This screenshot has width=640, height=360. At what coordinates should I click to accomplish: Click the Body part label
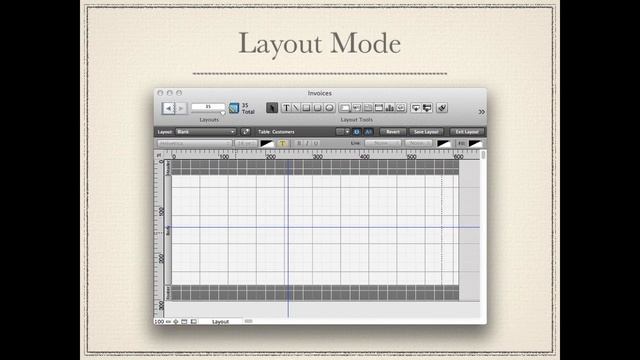tap(168, 230)
